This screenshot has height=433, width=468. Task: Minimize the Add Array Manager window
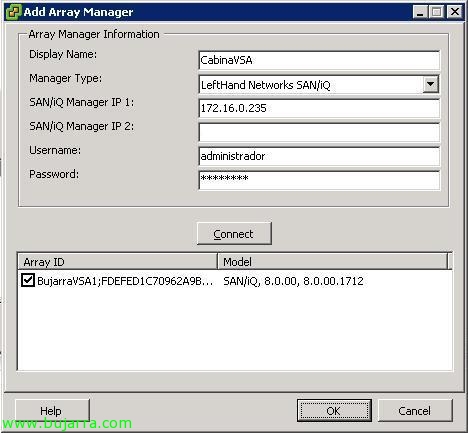click(420, 12)
